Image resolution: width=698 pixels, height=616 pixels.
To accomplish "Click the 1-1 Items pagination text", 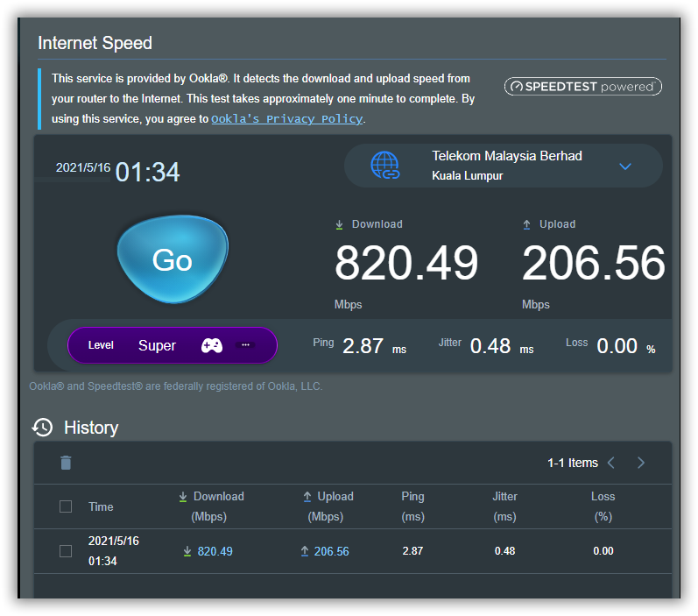I will 573,463.
